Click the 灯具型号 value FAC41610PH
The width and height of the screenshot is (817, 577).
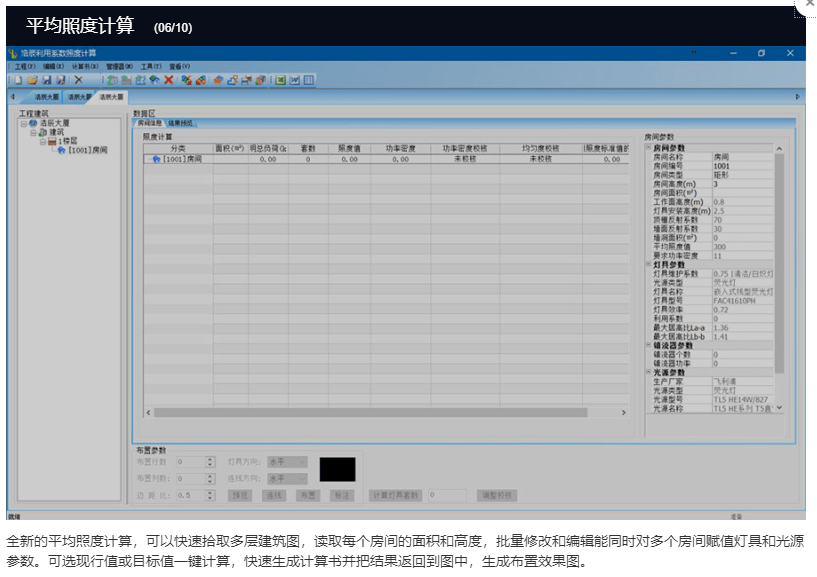(x=743, y=301)
